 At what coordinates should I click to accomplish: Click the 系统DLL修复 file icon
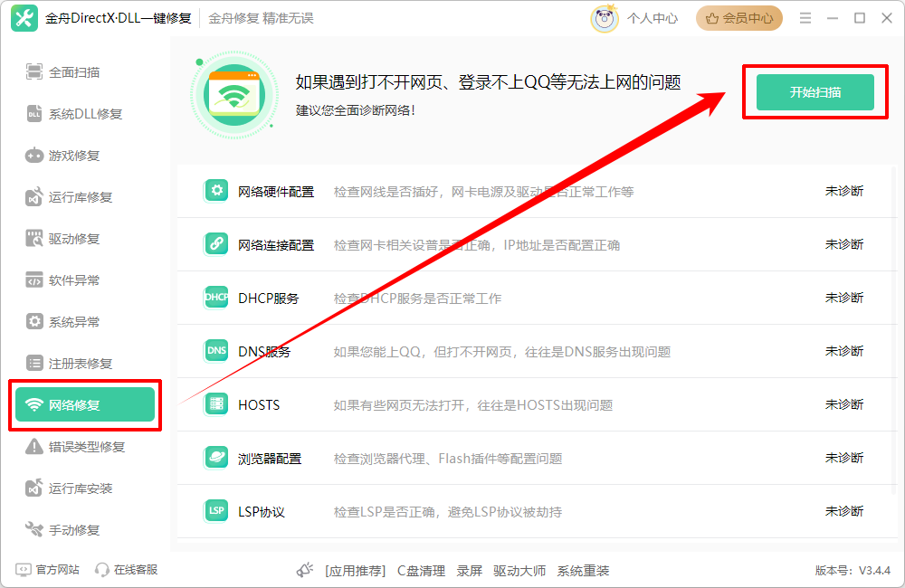click(x=34, y=114)
